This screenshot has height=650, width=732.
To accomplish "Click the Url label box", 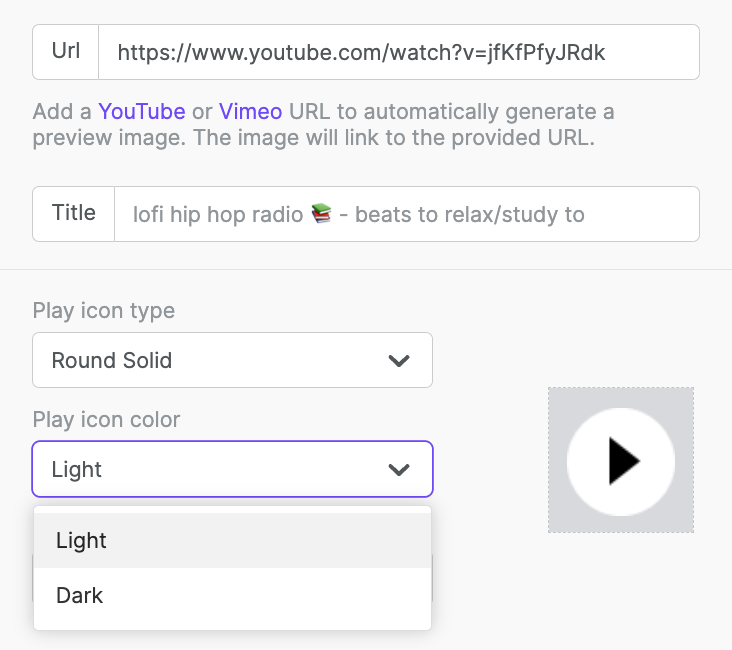I will tap(65, 52).
